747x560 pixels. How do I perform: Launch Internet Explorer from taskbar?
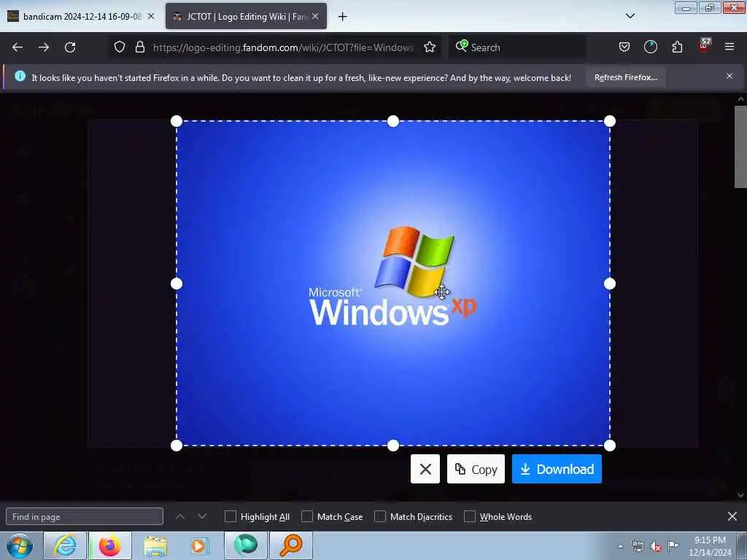coord(65,545)
